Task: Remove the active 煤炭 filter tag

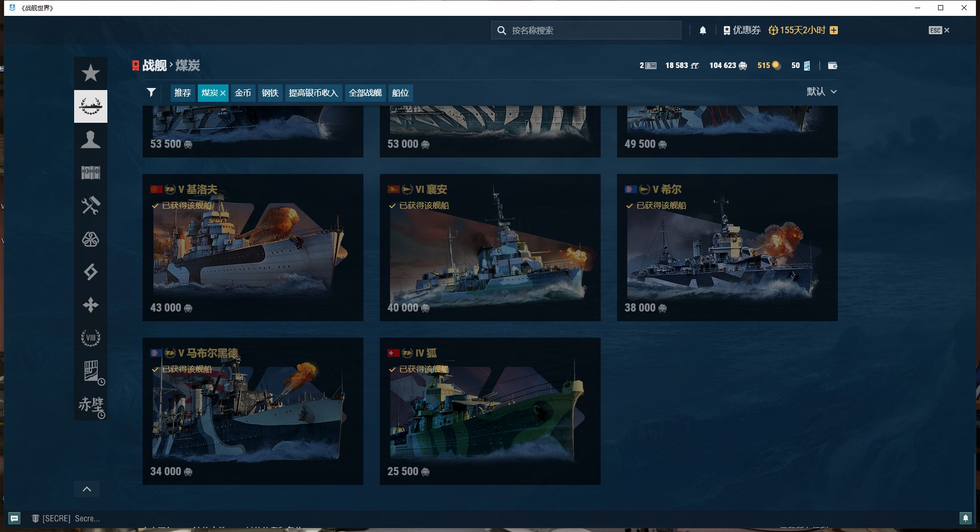Action: pyautogui.click(x=223, y=93)
